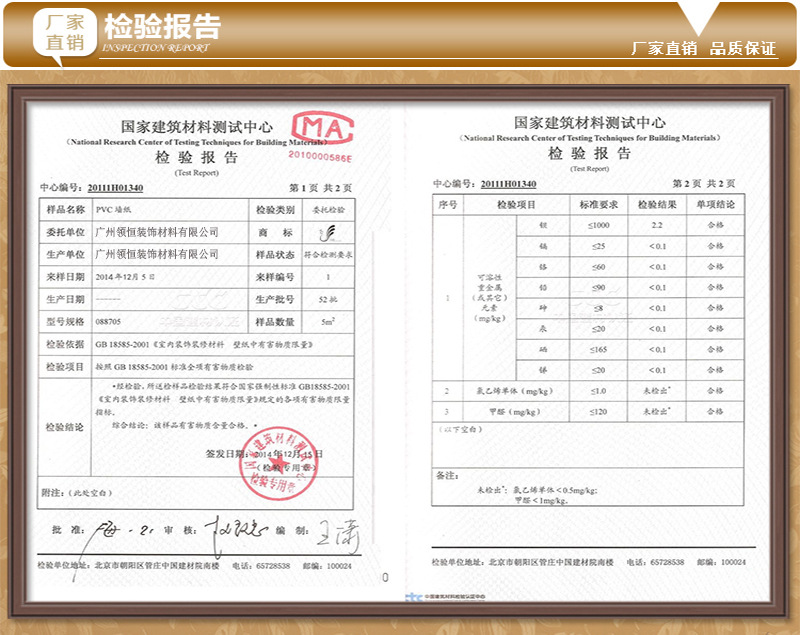The width and height of the screenshot is (800, 635).
Task: Click the 厂家直销 speech bubble badge
Action: (x=64, y=34)
